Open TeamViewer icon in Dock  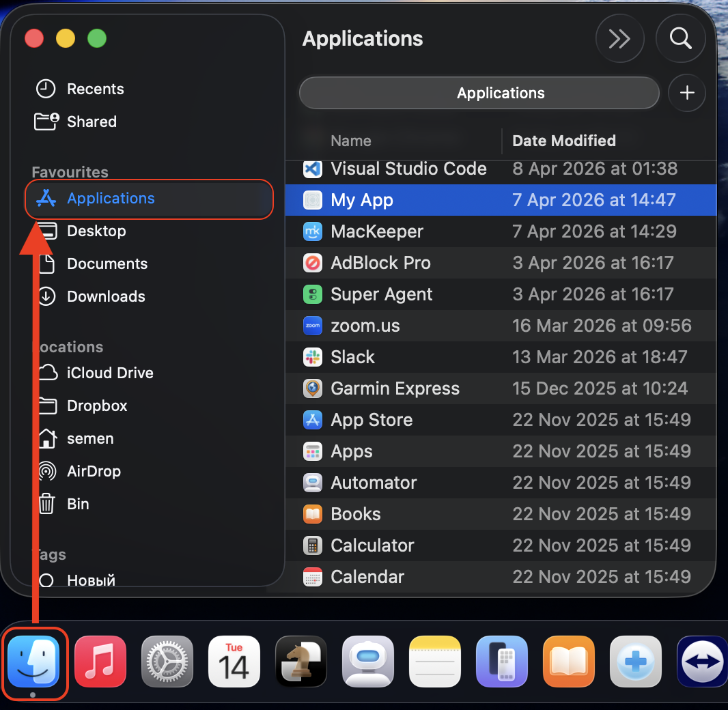tap(703, 662)
